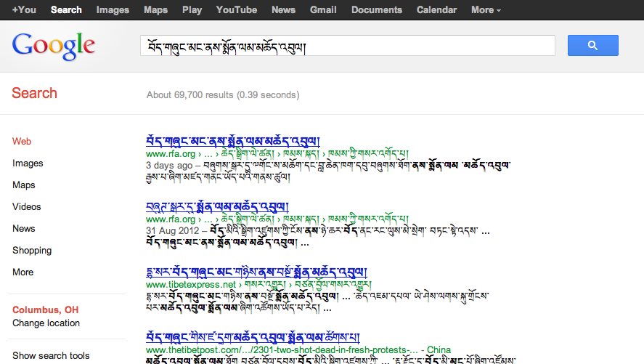This screenshot has height=364, width=644.
Task: Select News filter in left sidebar
Action: click(24, 228)
